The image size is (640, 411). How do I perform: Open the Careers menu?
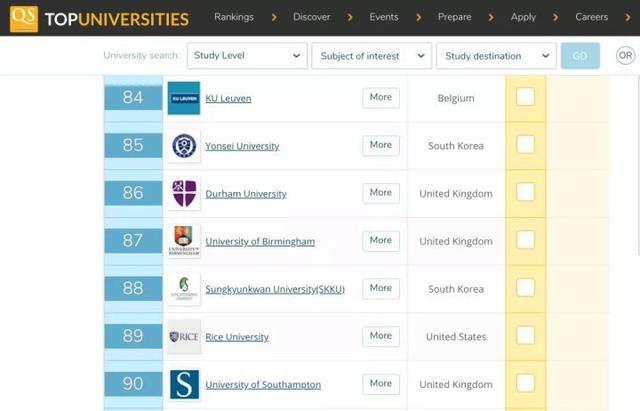pos(591,17)
